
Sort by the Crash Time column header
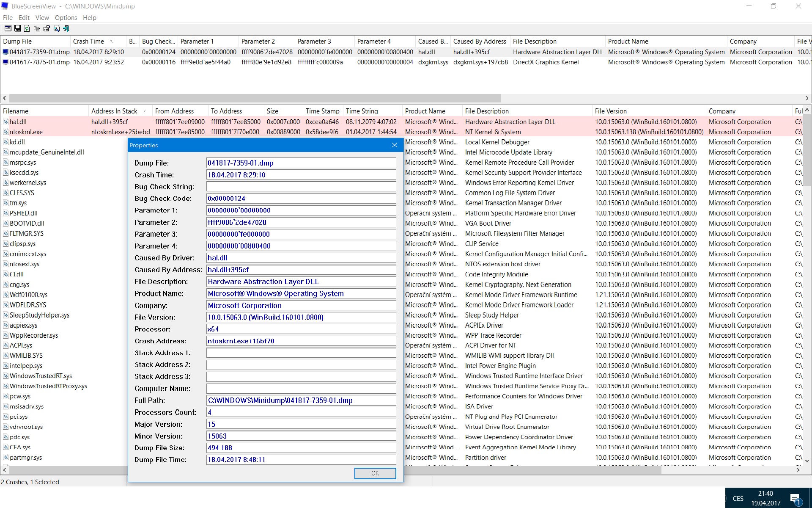88,41
